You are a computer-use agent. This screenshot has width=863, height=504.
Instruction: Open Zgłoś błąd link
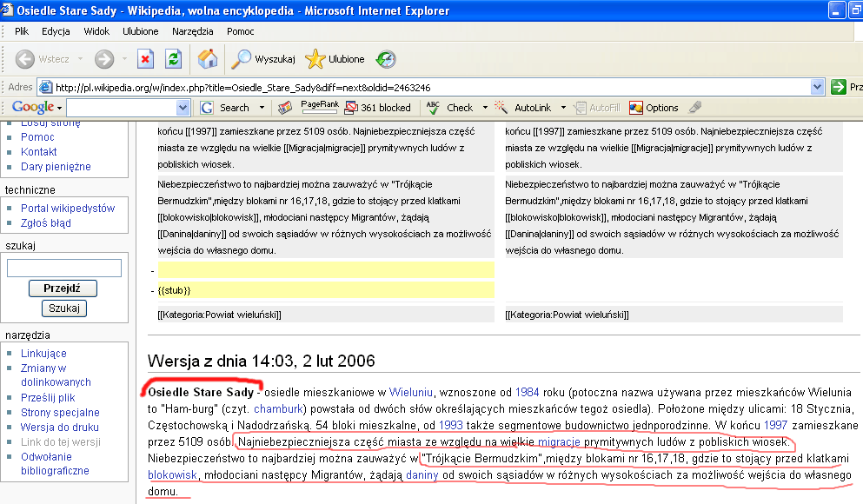point(46,223)
